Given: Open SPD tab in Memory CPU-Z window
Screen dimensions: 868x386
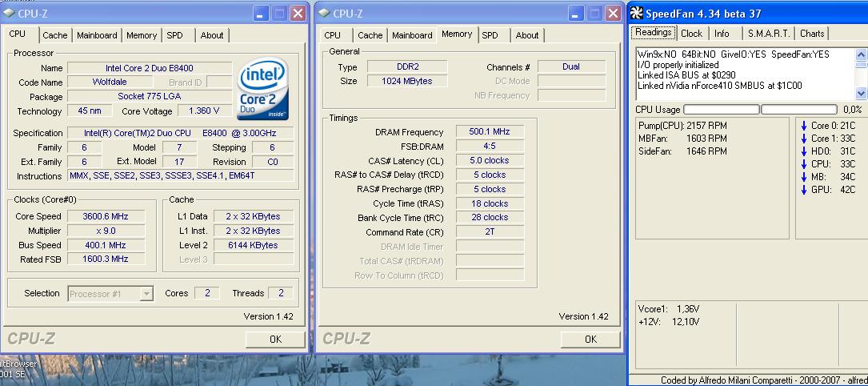Looking at the screenshot, I should point(490,35).
